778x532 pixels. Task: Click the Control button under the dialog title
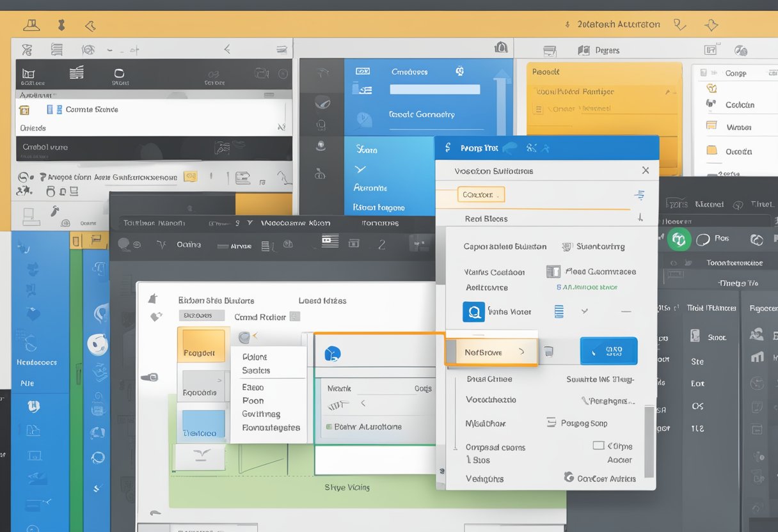(481, 194)
